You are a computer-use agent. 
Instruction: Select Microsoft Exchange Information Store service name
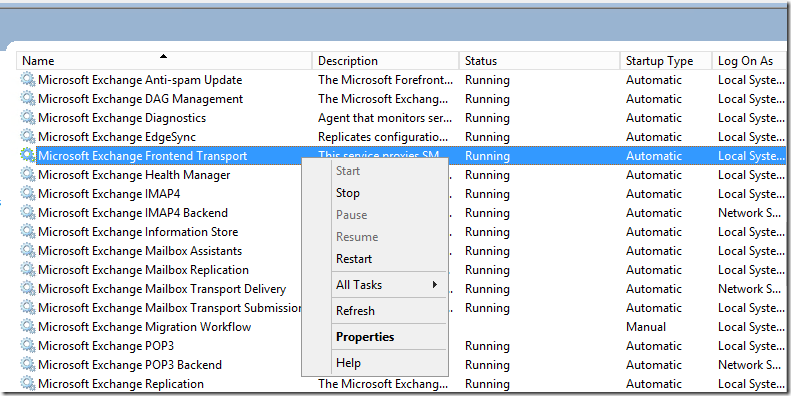(138, 232)
